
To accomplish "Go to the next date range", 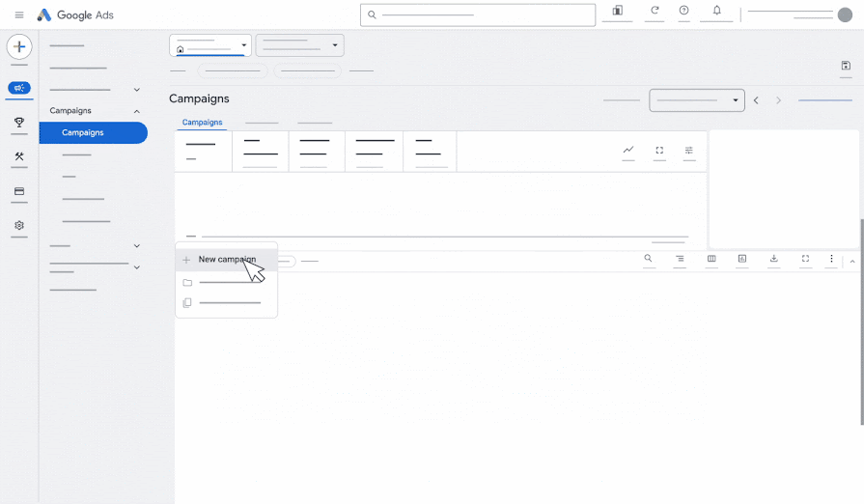I will click(x=779, y=100).
